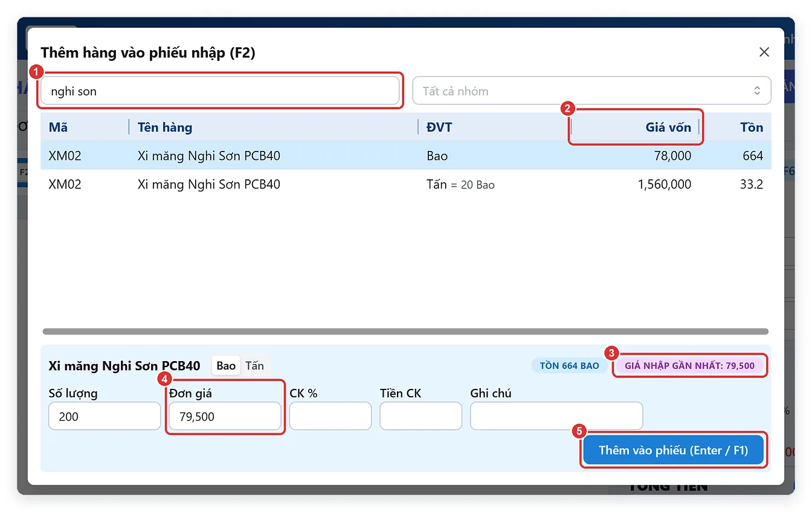812x512 pixels.
Task: Click the cost value "78,000"
Action: [672, 156]
